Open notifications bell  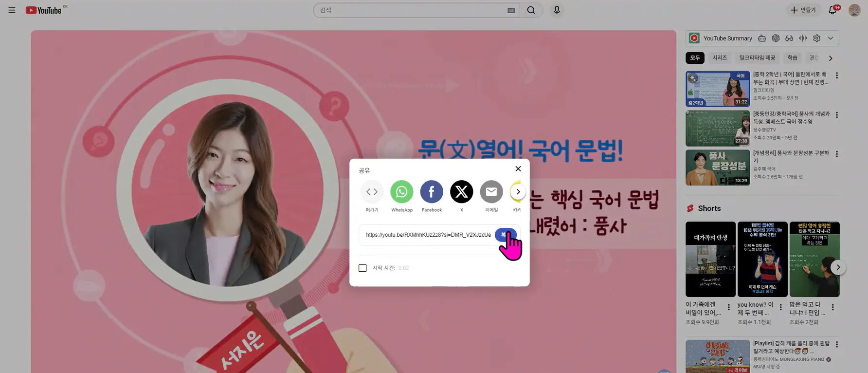pyautogui.click(x=832, y=10)
